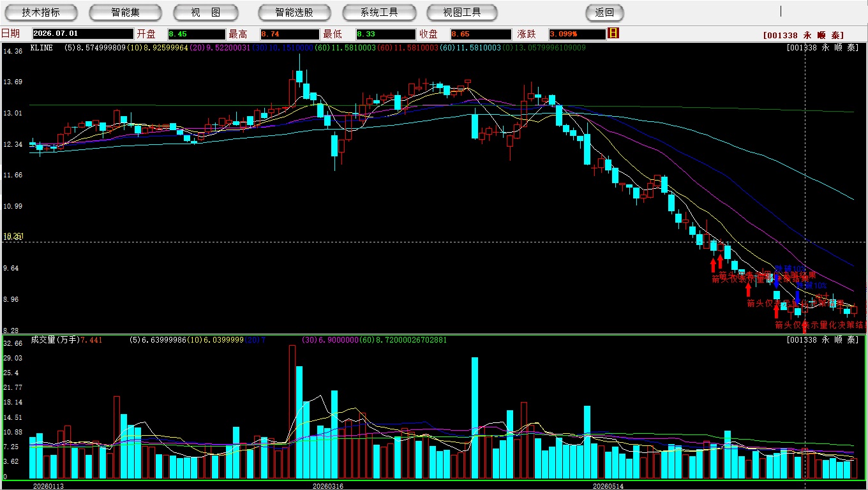This screenshot has width=868, height=490.
Task: Click the (20)9.52200031 moving average value
Action: pyautogui.click(x=220, y=47)
